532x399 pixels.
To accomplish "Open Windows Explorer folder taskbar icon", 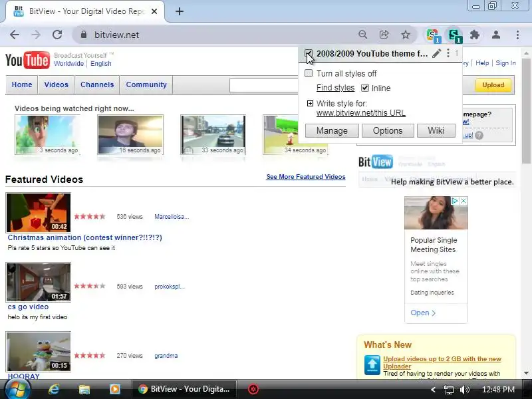I will [x=84, y=389].
